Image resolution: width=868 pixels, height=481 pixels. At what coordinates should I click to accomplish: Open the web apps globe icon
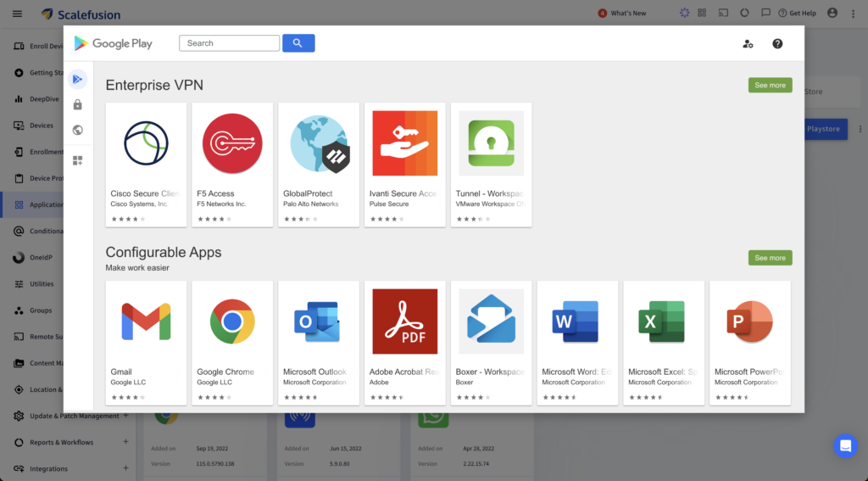[x=77, y=130]
